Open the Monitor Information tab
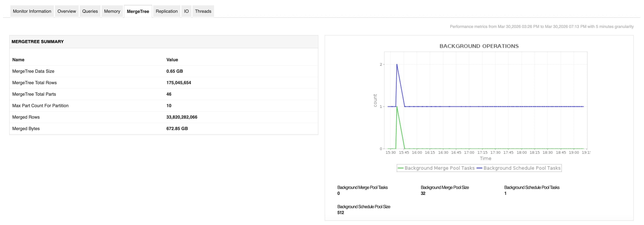Viewport: 644px width, 225px height. pyautogui.click(x=32, y=11)
